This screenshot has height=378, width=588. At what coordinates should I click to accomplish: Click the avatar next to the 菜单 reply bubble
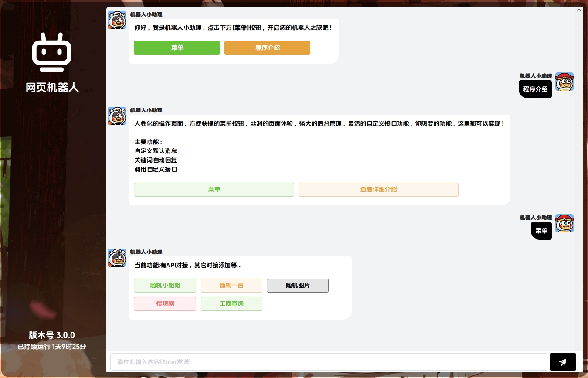pos(564,223)
